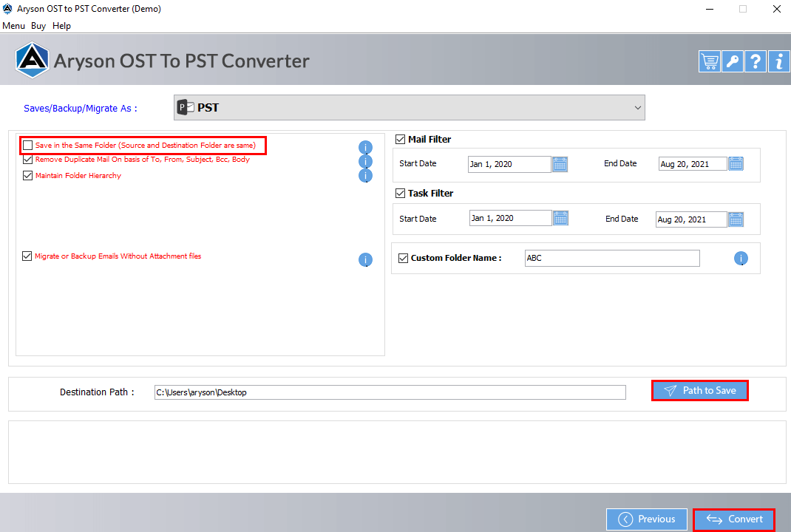The image size is (791, 532).
Task: Uncheck Remove Duplicate Mail checkbox
Action: [x=28, y=160]
